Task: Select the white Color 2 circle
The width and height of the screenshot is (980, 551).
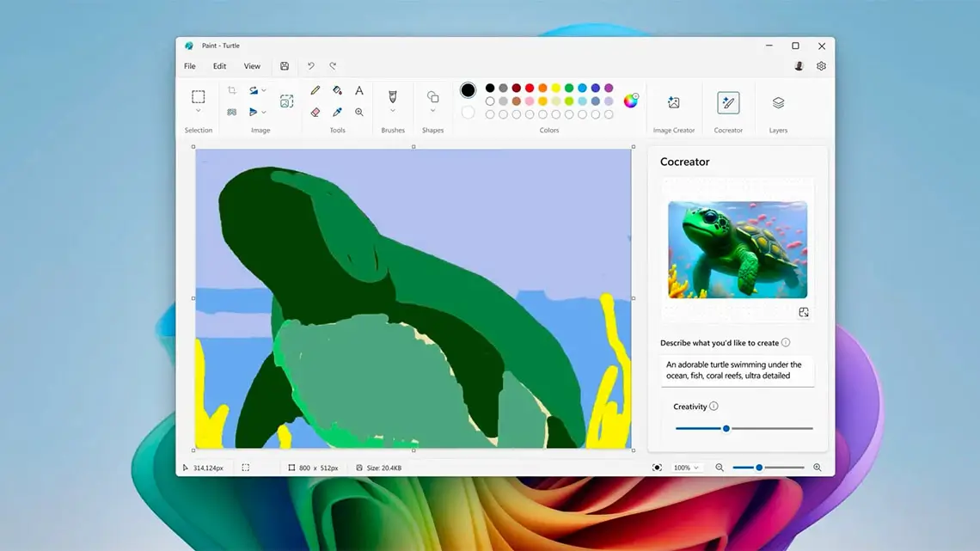Action: [x=468, y=113]
